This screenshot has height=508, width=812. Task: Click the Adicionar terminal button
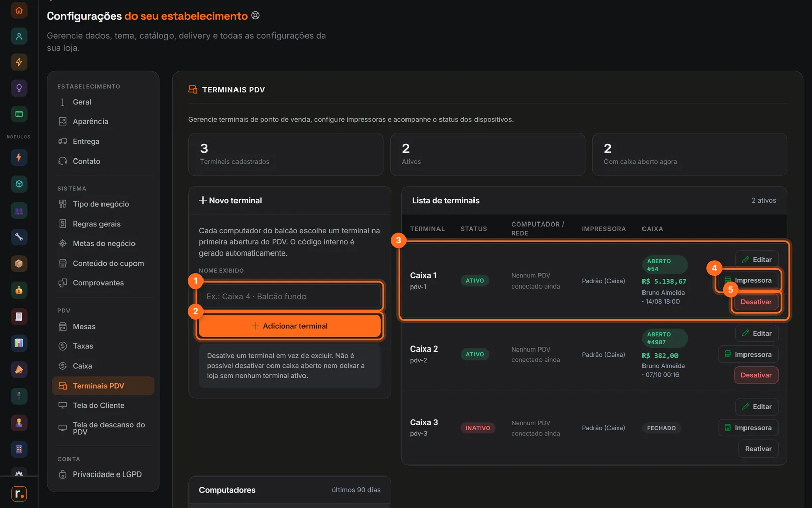[289, 326]
